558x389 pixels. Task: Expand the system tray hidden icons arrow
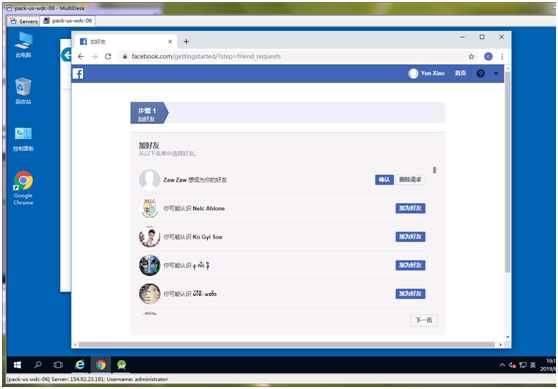coord(502,365)
